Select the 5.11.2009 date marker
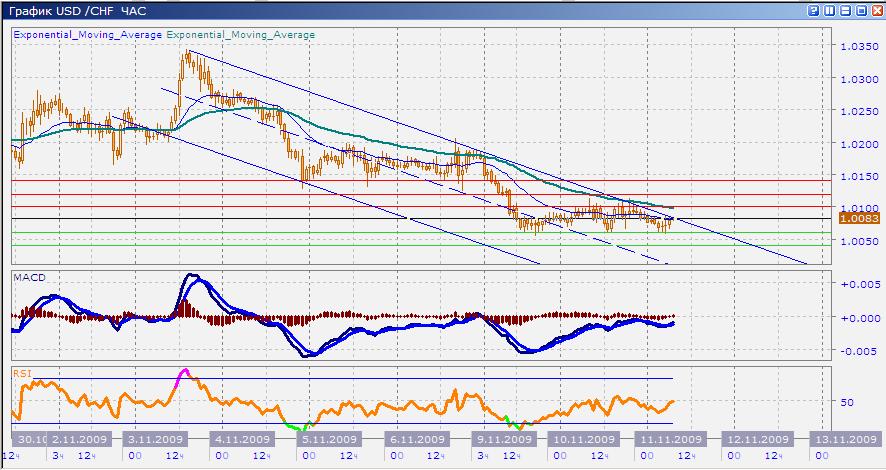The height and width of the screenshot is (470, 886). point(329,439)
